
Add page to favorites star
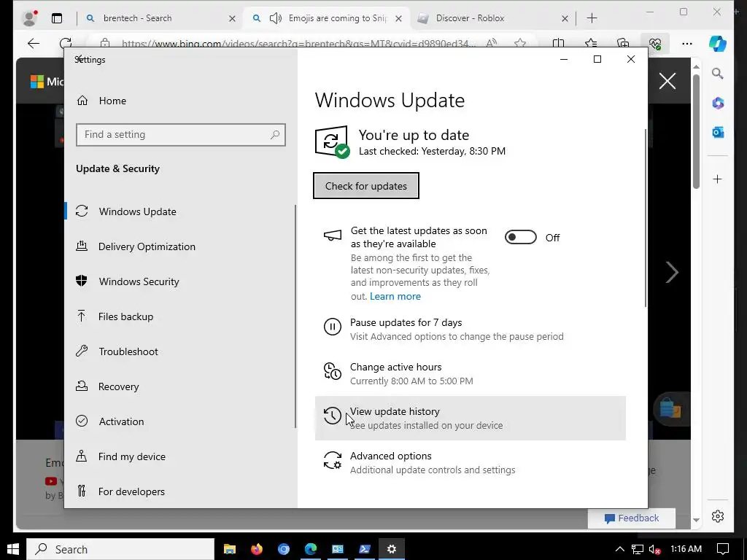point(520,44)
